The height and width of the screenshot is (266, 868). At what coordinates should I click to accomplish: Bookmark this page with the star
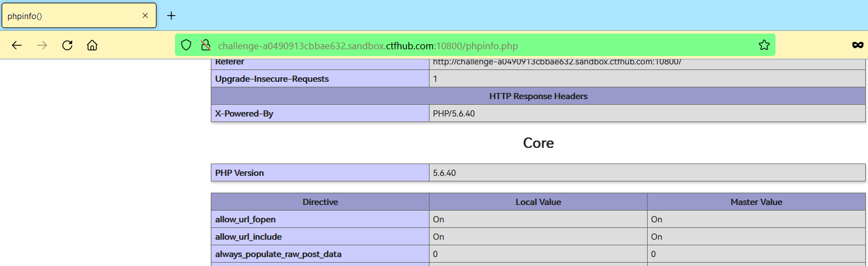(764, 45)
